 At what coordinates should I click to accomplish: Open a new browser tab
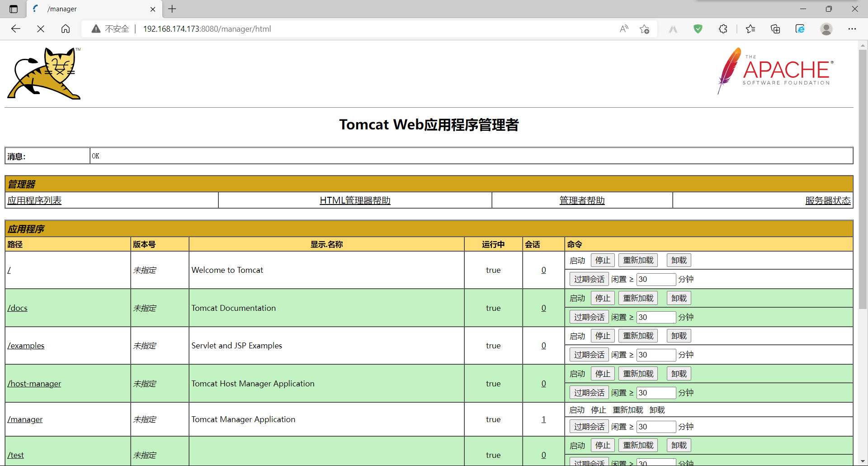(x=172, y=9)
